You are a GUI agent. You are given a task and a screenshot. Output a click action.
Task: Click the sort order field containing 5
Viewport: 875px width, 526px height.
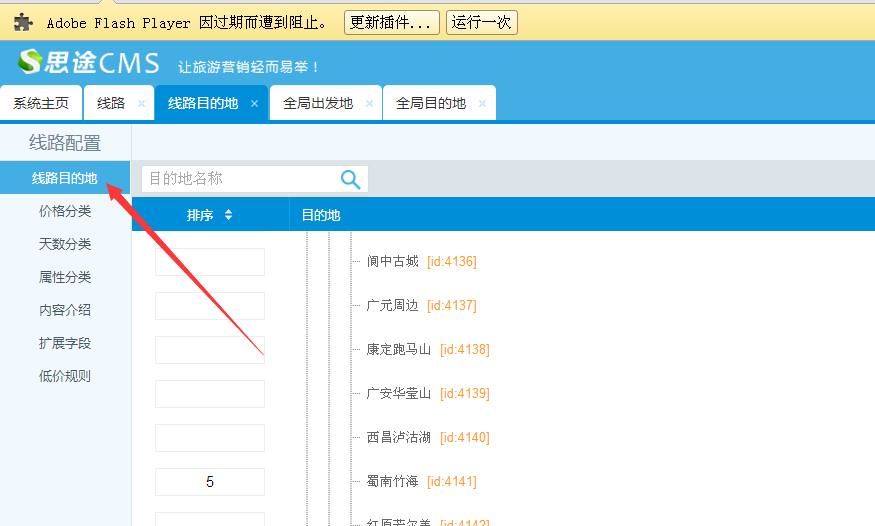pos(210,482)
